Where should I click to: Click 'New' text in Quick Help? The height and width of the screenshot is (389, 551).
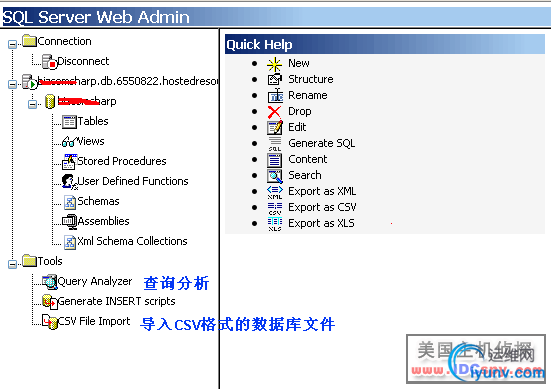299,63
